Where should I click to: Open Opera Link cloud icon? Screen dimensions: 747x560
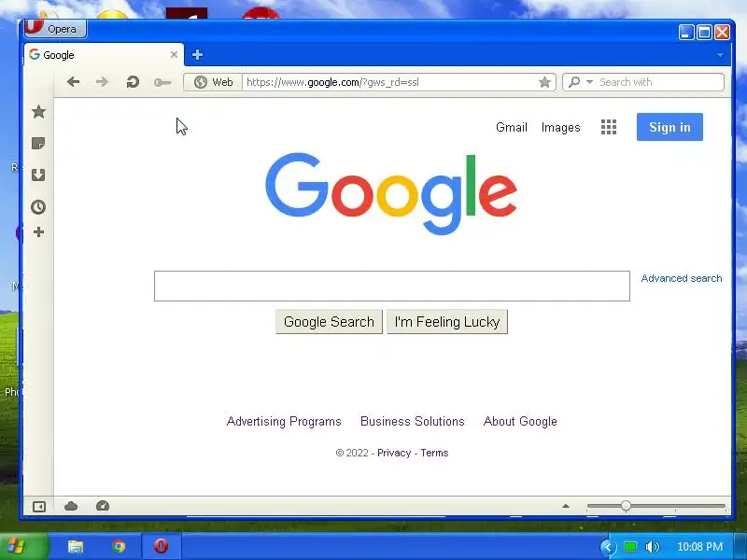point(71,506)
